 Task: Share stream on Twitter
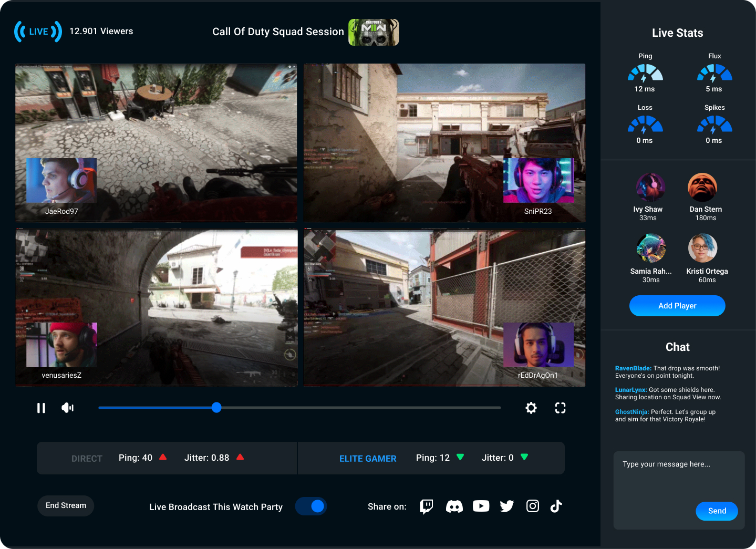pyautogui.click(x=507, y=506)
